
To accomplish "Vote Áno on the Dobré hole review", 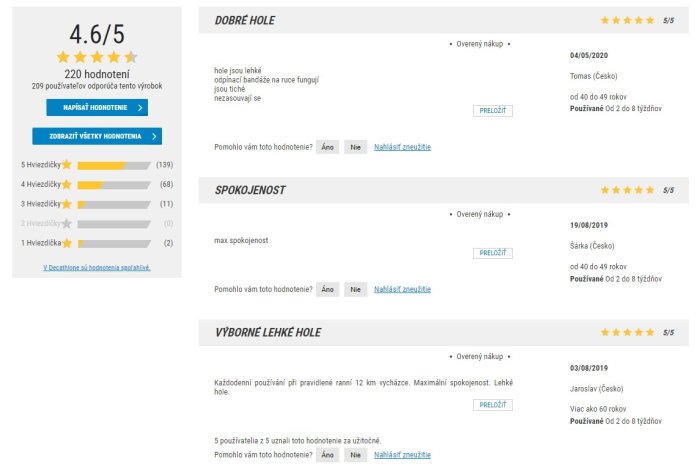I will (x=328, y=147).
